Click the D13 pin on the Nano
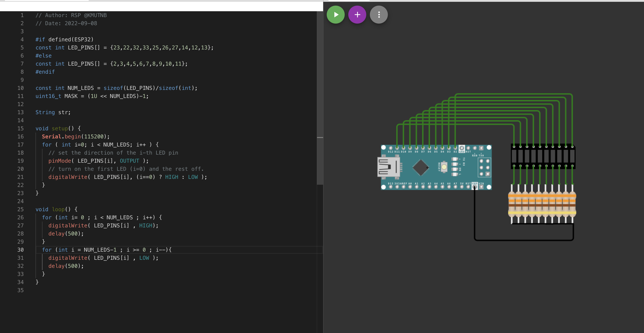 click(x=391, y=187)
